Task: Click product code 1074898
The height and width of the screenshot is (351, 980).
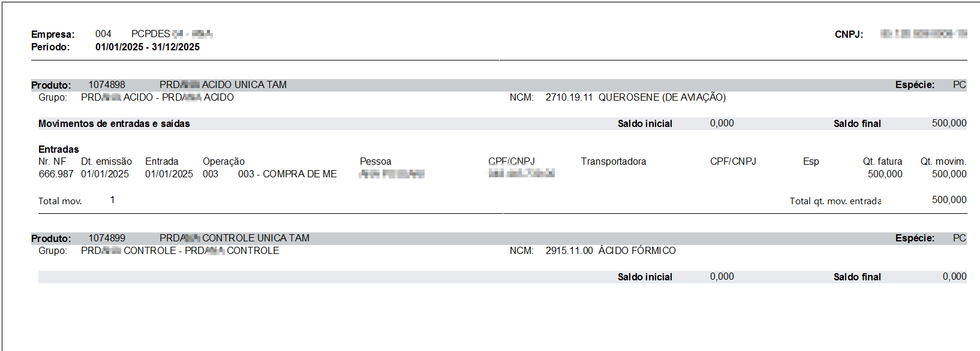Action: pyautogui.click(x=107, y=84)
